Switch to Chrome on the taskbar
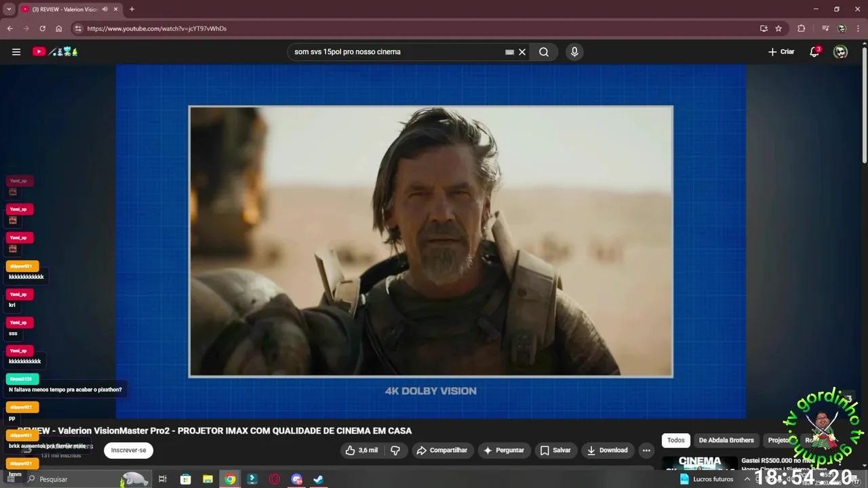 [x=230, y=479]
